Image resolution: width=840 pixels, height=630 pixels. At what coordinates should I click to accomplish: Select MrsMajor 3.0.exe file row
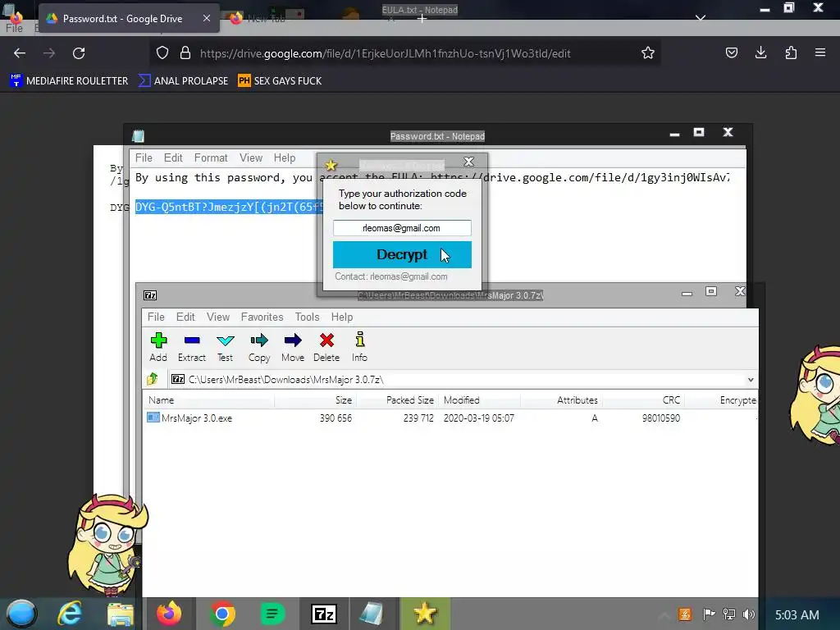[450, 418]
